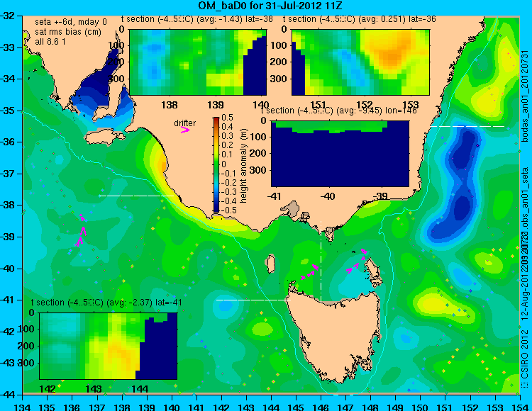Click the lat=-41 t section title
This screenshot has height=411, width=532.
[x=106, y=303]
